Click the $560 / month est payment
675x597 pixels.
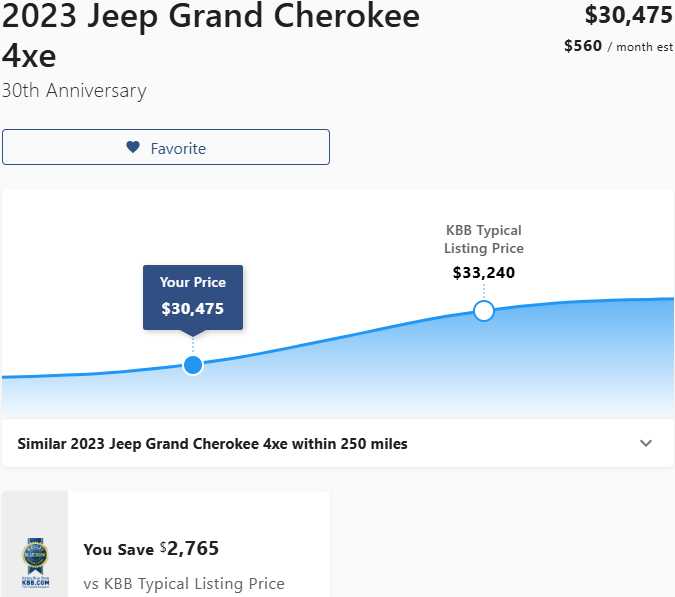click(617, 46)
